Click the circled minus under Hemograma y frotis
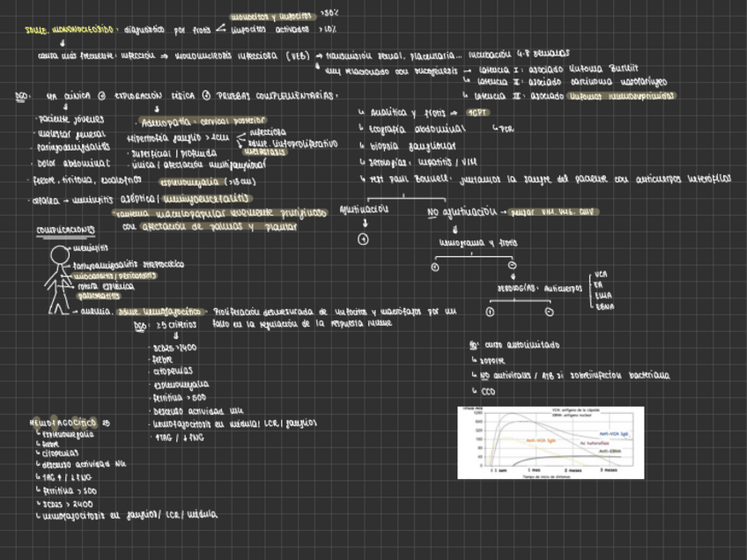 coord(513,266)
